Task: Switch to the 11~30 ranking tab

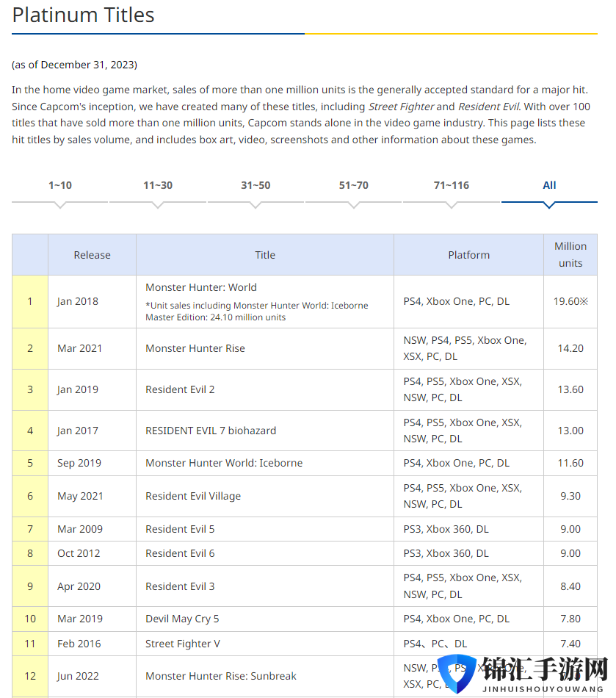Action: pos(158,185)
